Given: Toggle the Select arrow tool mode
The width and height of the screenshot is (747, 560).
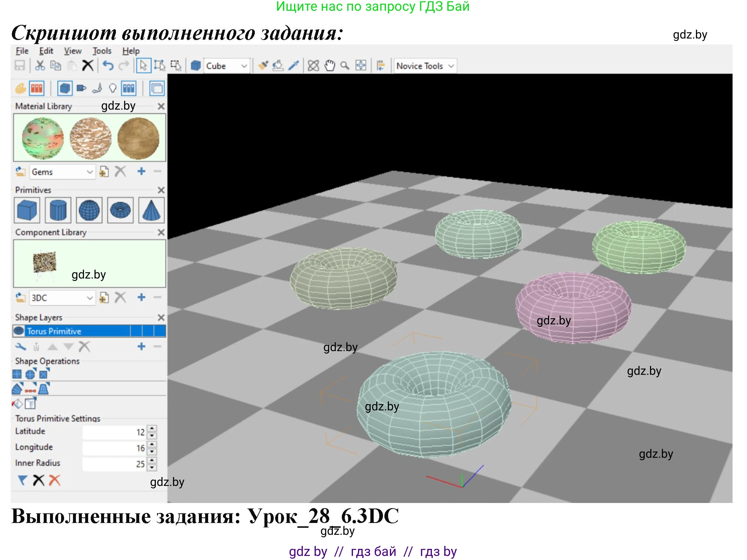Looking at the screenshot, I should [x=143, y=66].
